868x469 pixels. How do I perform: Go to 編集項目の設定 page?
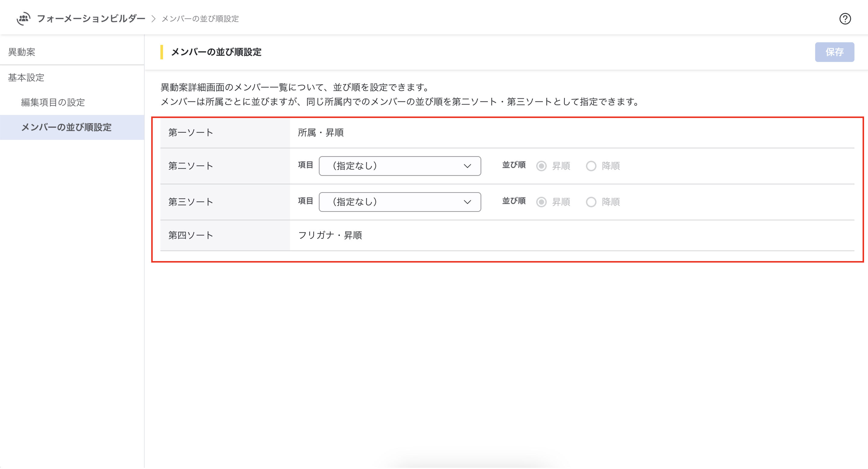pos(53,102)
